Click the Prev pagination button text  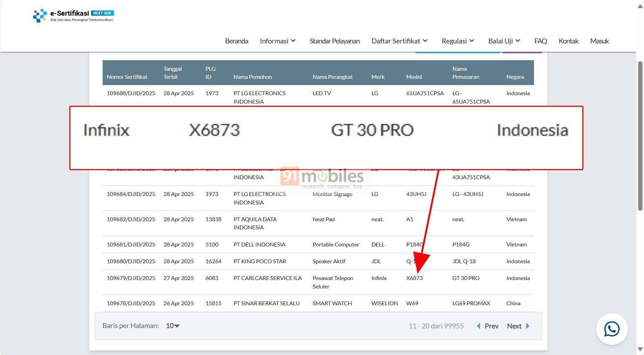click(492, 326)
